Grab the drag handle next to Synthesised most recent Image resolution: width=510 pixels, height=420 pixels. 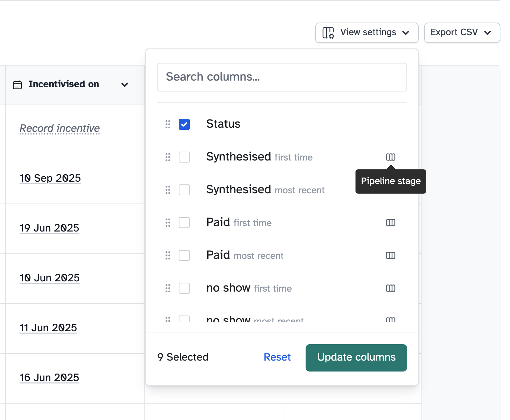pyautogui.click(x=167, y=190)
